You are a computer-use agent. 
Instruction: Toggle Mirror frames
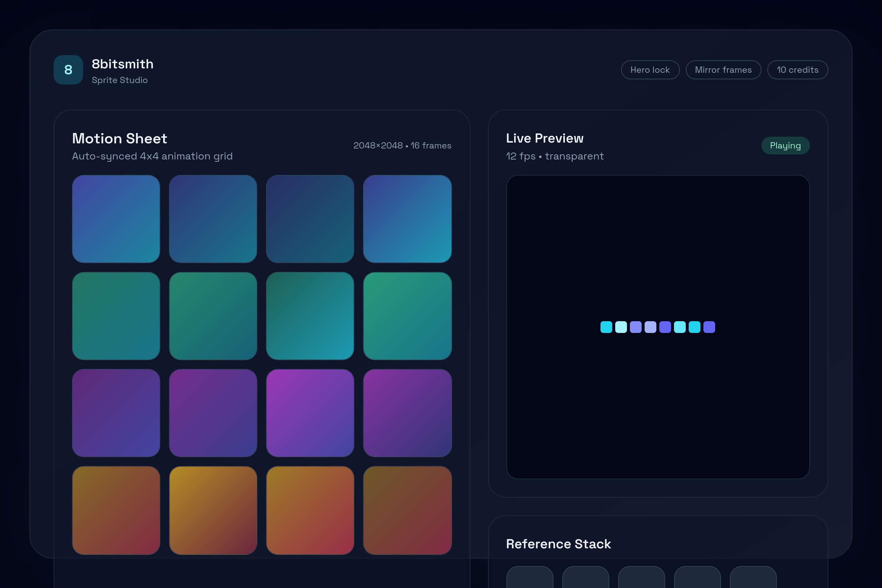[x=723, y=69]
